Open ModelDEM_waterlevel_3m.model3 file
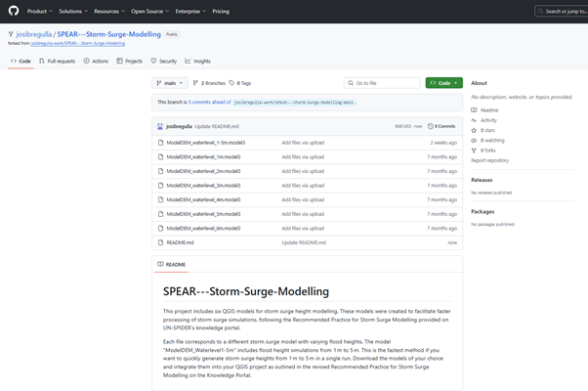The height and width of the screenshot is (391, 588). [203, 186]
